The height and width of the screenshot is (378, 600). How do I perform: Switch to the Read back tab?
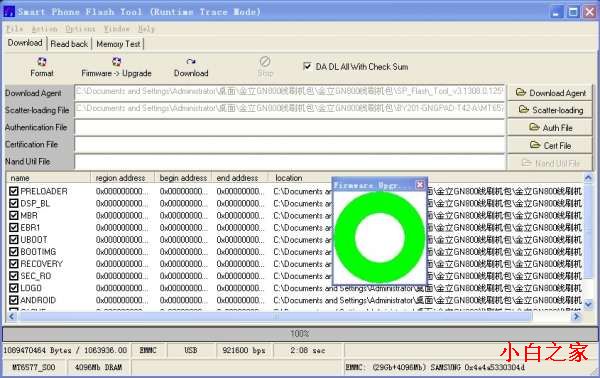[x=69, y=44]
